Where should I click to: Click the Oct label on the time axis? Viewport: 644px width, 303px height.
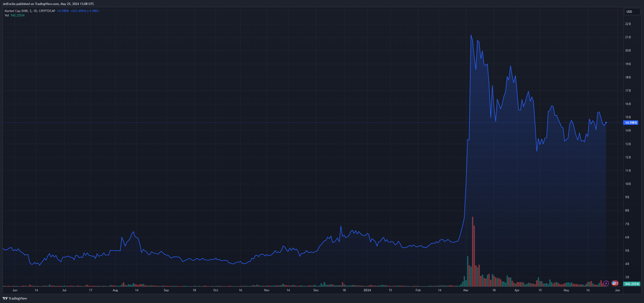pyautogui.click(x=216, y=290)
